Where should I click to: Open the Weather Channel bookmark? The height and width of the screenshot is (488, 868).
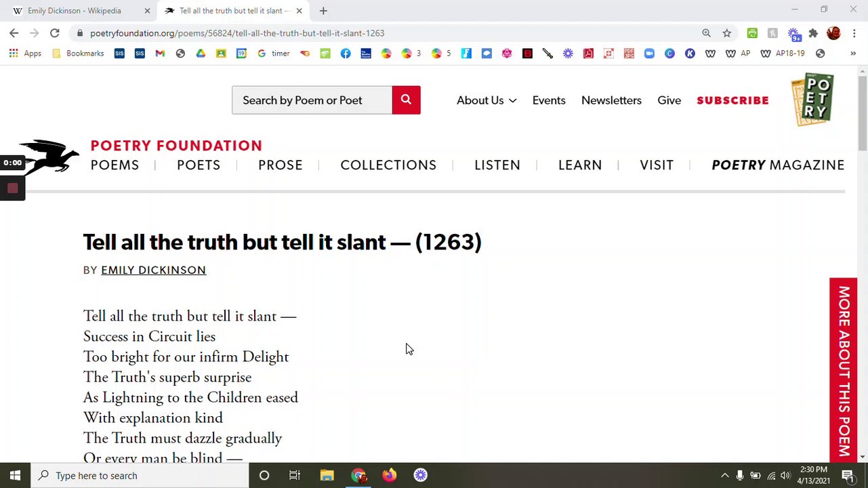[366, 54]
